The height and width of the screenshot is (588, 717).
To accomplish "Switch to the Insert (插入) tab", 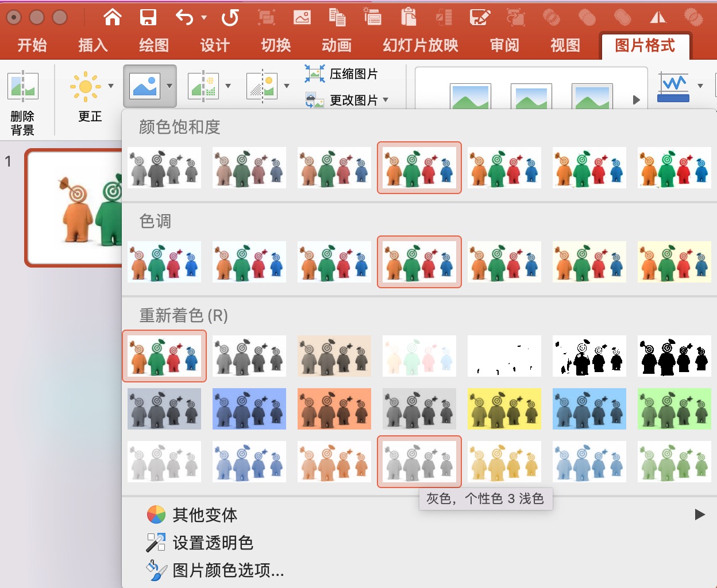I will pyautogui.click(x=93, y=45).
